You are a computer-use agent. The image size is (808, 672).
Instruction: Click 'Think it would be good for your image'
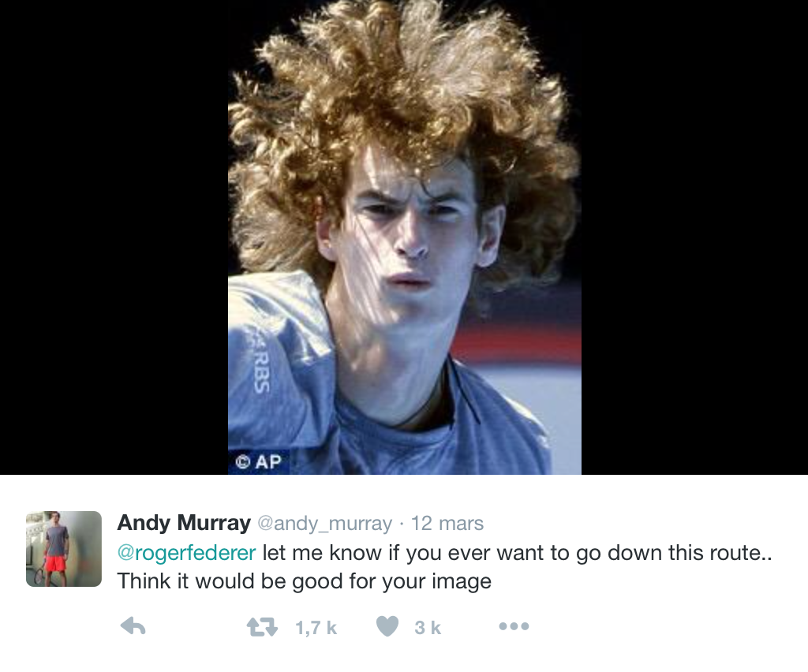305,581
